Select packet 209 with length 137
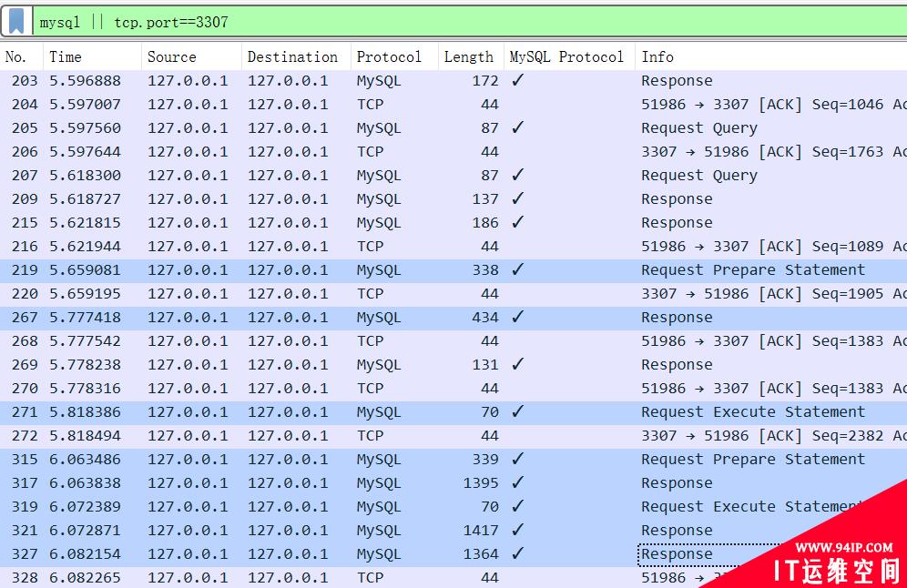Viewport: 907px width, 588px height. click(453, 199)
